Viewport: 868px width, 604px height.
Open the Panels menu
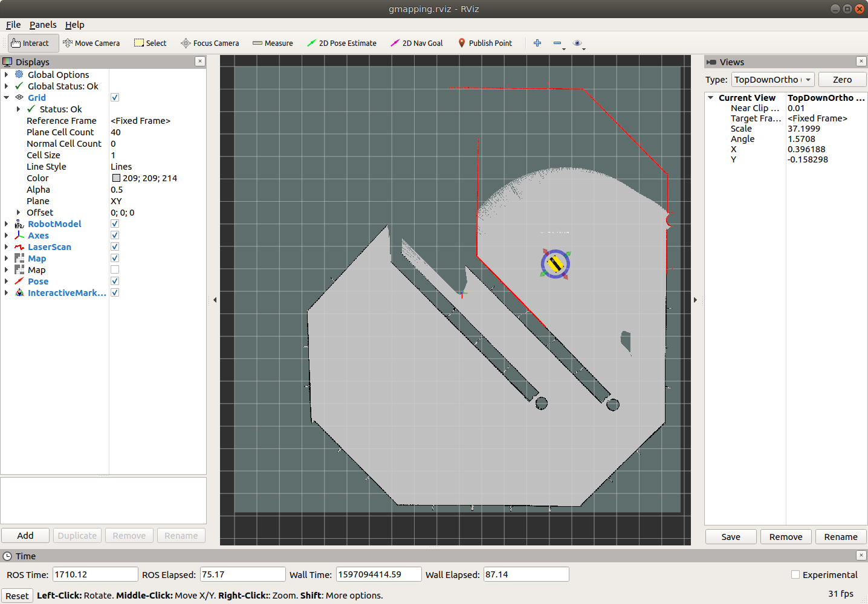pos(43,25)
